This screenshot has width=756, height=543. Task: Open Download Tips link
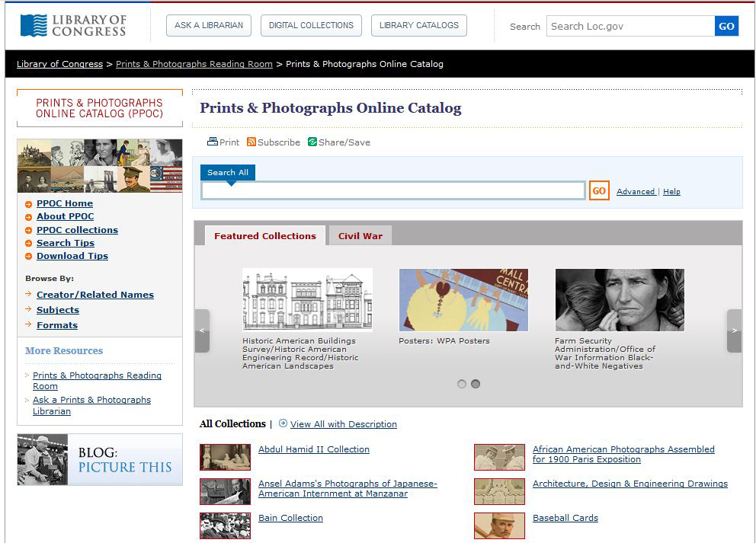72,256
